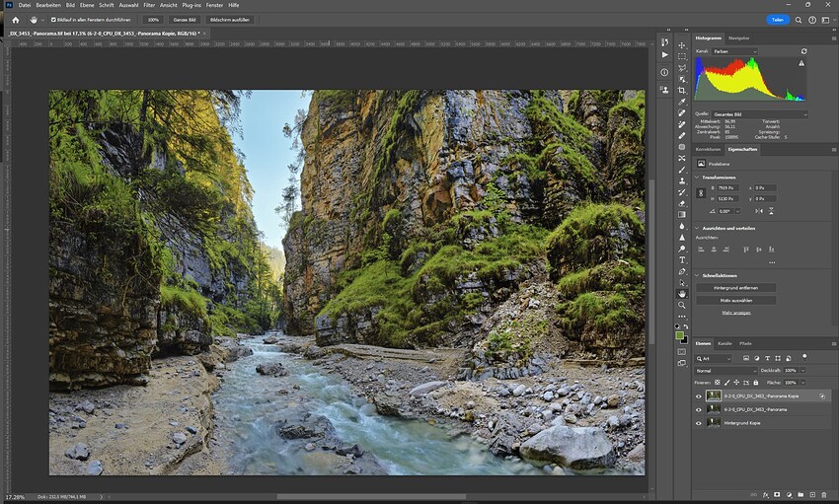Screen dimensions: 839x504
Task: Open the Quelle 'Gesamtes Bild' dropdown
Action: [759, 114]
